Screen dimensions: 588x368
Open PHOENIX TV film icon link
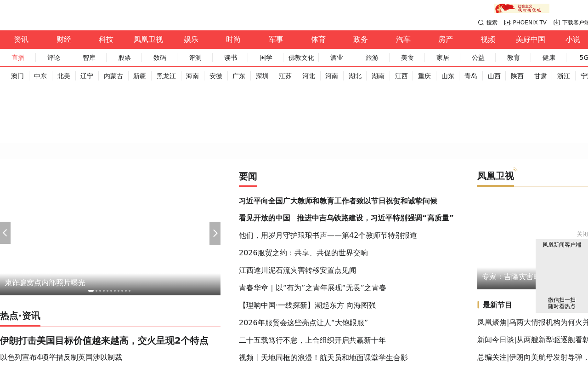click(x=508, y=23)
